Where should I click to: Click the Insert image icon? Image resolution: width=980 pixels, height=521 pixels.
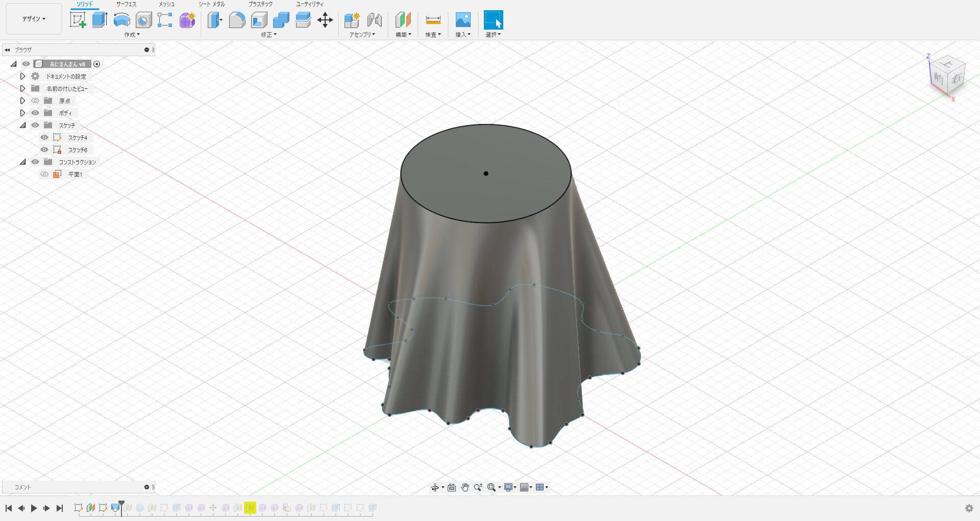(x=463, y=20)
